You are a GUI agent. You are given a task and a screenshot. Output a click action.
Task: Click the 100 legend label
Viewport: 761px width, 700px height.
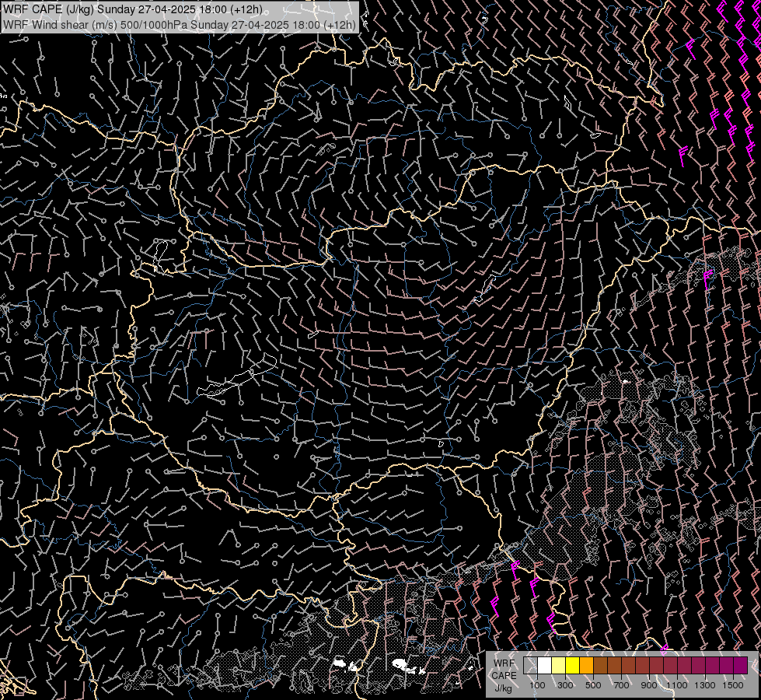click(537, 685)
